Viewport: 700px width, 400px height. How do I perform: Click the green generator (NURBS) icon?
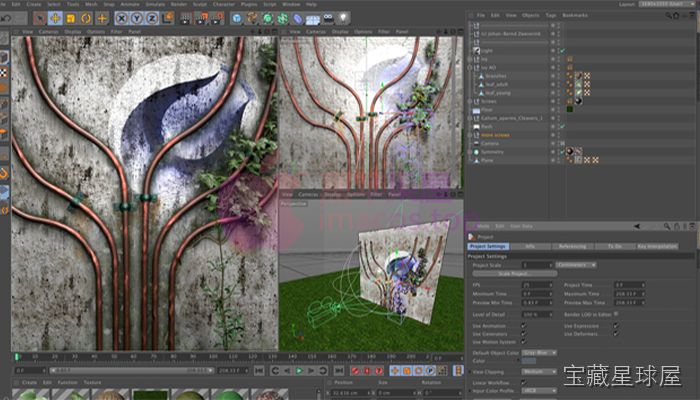(x=267, y=18)
